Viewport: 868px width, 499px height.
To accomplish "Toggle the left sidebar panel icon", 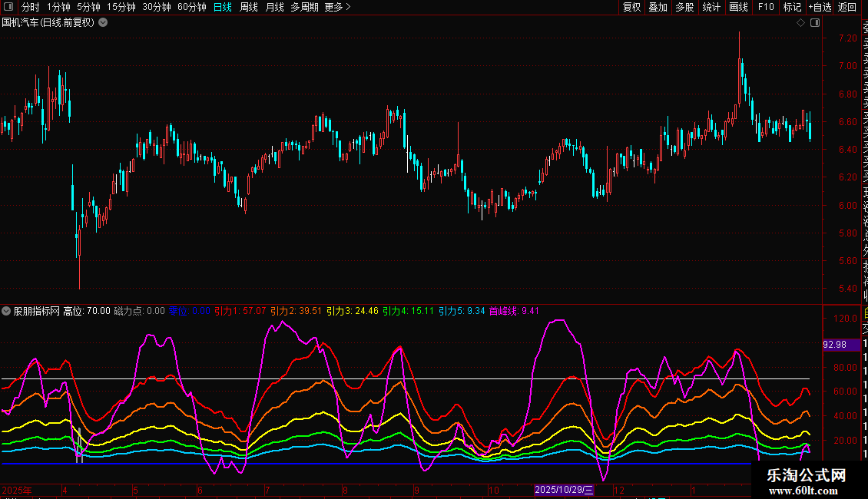I will [x=8, y=7].
